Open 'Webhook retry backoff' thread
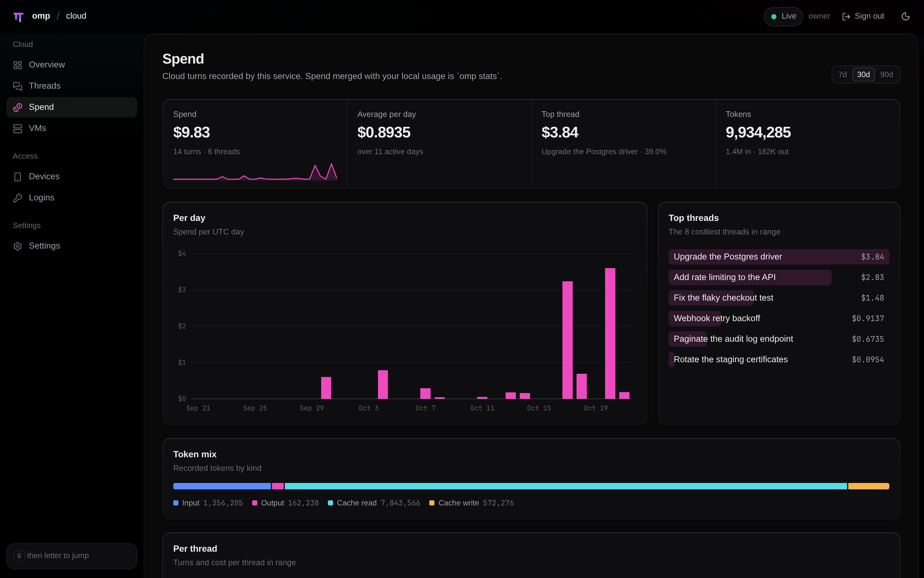 [x=779, y=319]
